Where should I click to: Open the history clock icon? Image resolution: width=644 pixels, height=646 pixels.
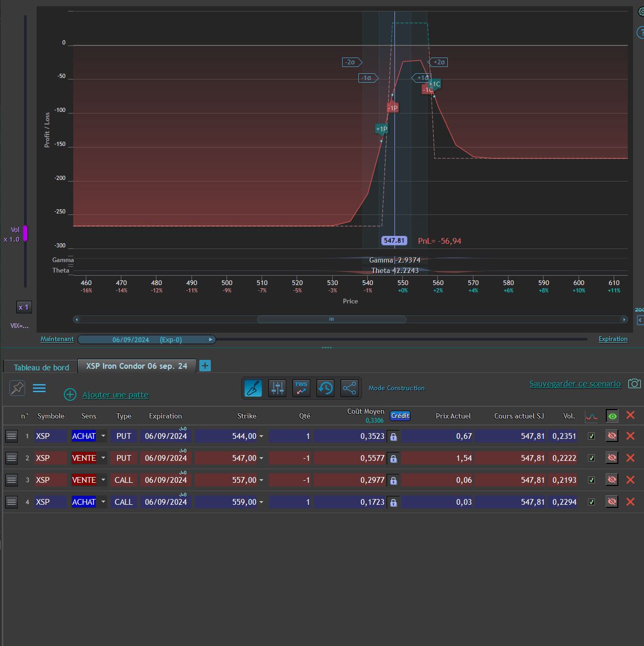click(x=325, y=388)
